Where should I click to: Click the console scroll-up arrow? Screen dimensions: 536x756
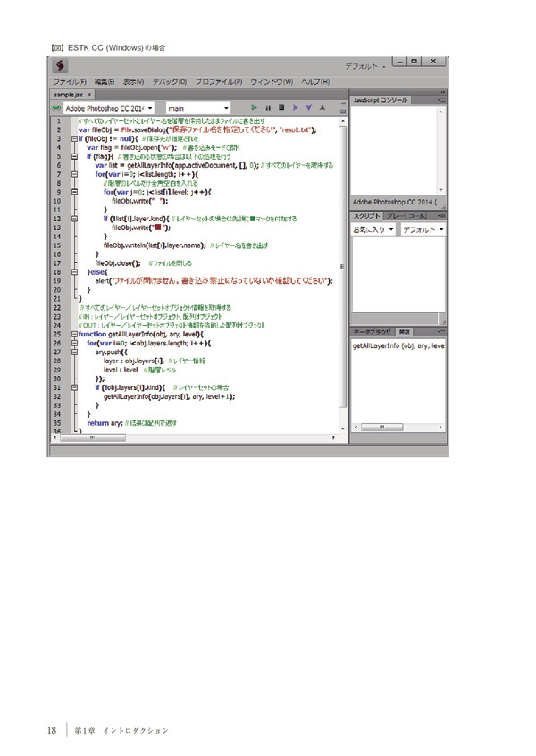[x=440, y=112]
